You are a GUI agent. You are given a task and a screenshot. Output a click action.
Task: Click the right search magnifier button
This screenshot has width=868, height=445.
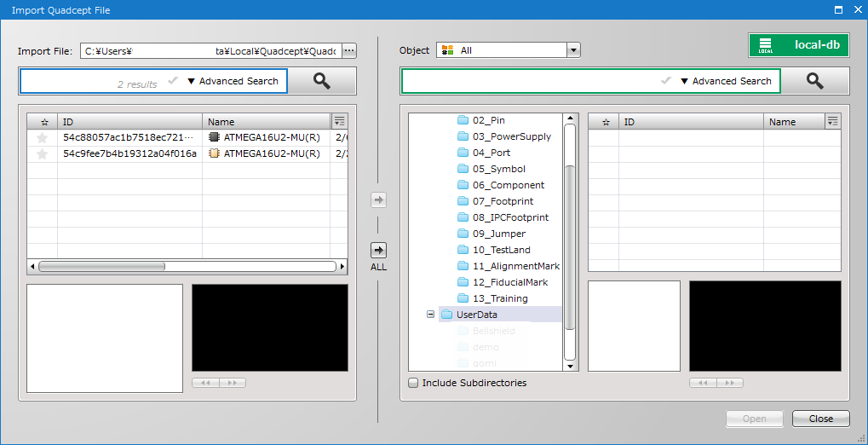click(x=815, y=81)
